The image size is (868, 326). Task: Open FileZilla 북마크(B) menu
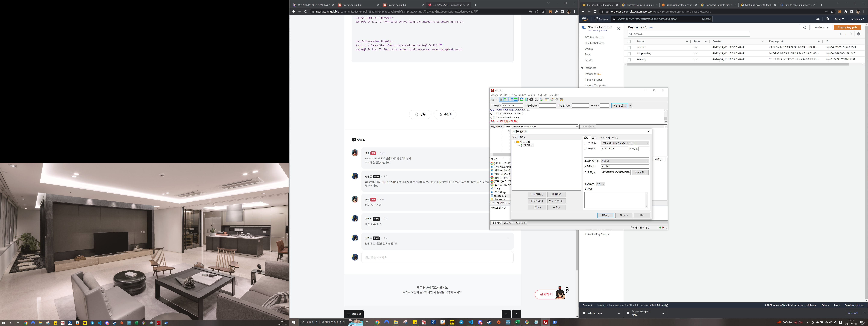542,95
